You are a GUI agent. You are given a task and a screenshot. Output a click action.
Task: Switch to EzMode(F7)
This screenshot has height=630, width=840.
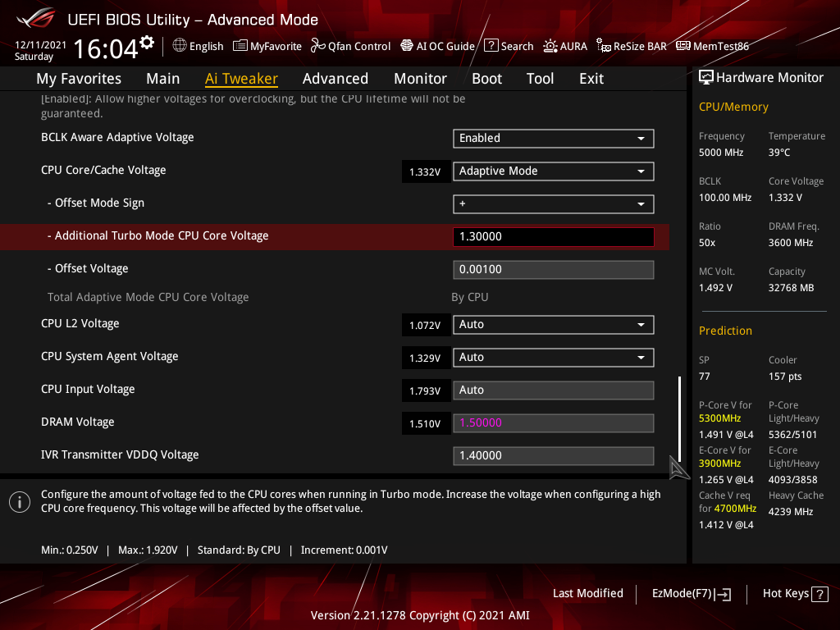click(x=691, y=594)
